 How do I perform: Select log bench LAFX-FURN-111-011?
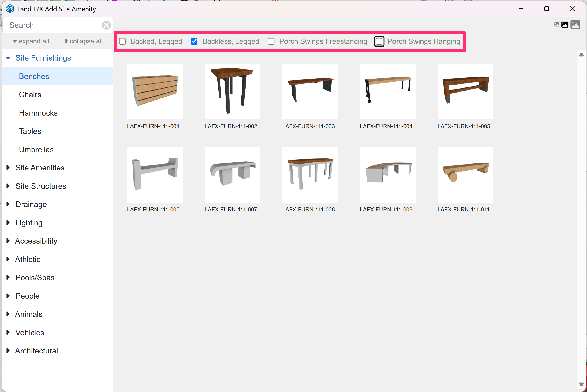click(x=465, y=175)
